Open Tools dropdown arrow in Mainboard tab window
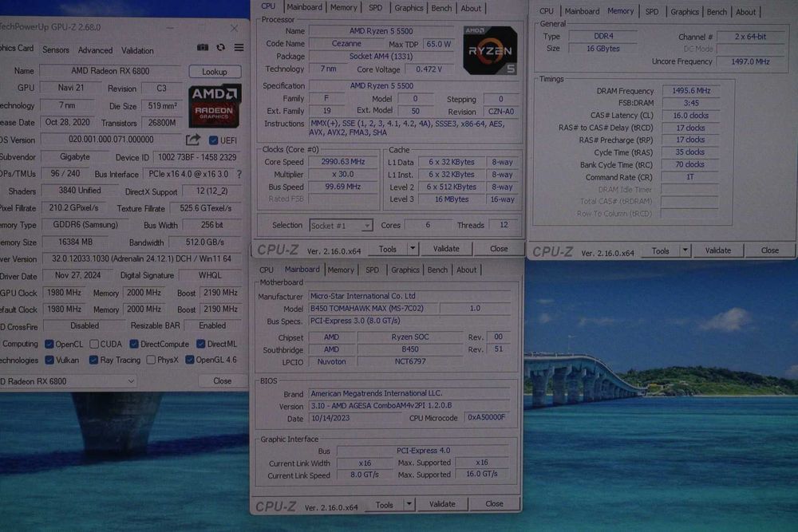Screen dimensions: 798x532 [409, 504]
